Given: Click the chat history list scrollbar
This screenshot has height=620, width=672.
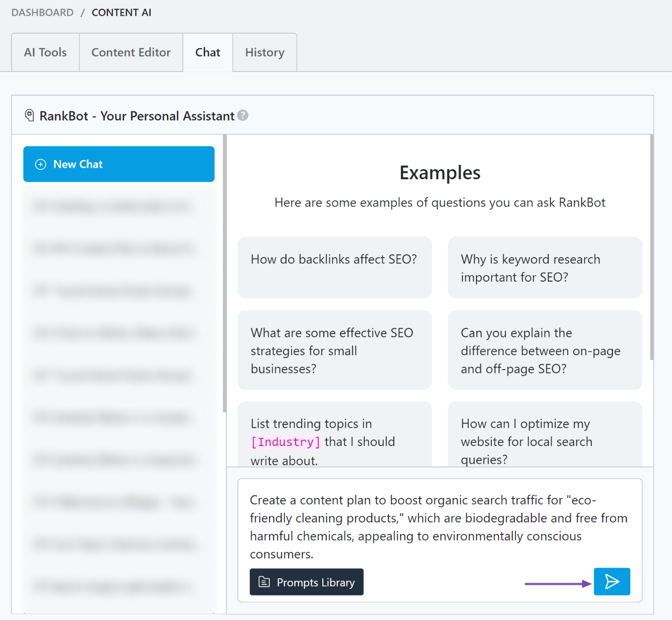Looking at the screenshot, I should [224, 273].
